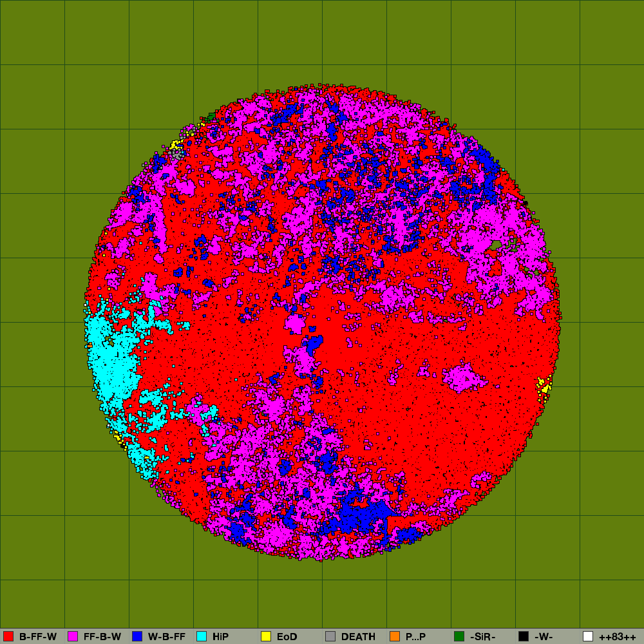Click the cyan HiP legend swatch
This screenshot has height=644, width=644.
click(202, 636)
